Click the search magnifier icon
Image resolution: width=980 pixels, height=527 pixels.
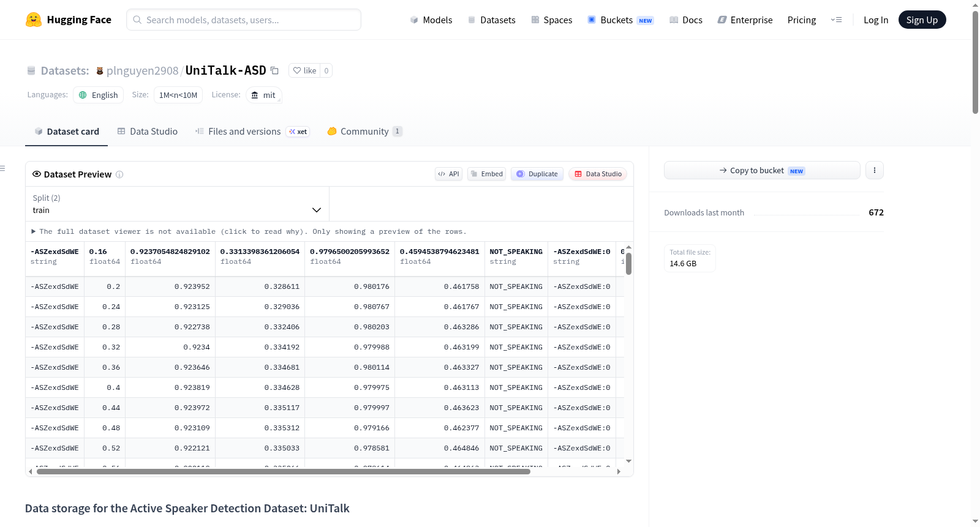click(x=138, y=20)
